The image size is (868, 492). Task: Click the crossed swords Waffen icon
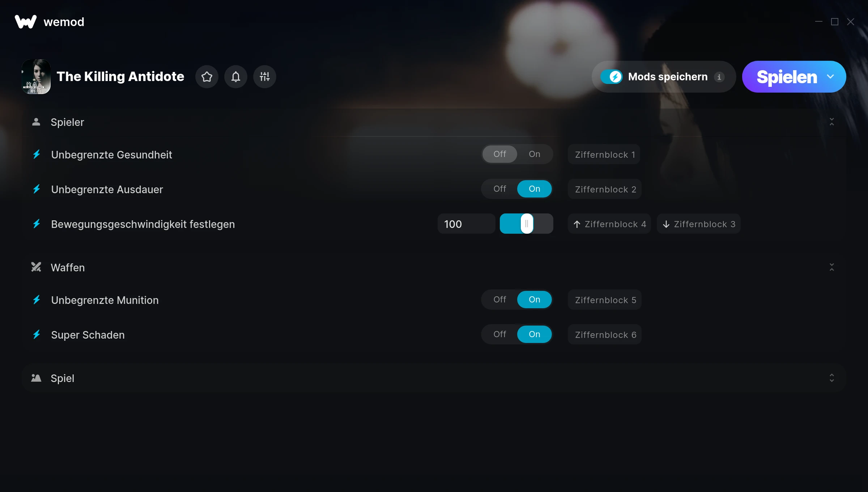point(36,267)
